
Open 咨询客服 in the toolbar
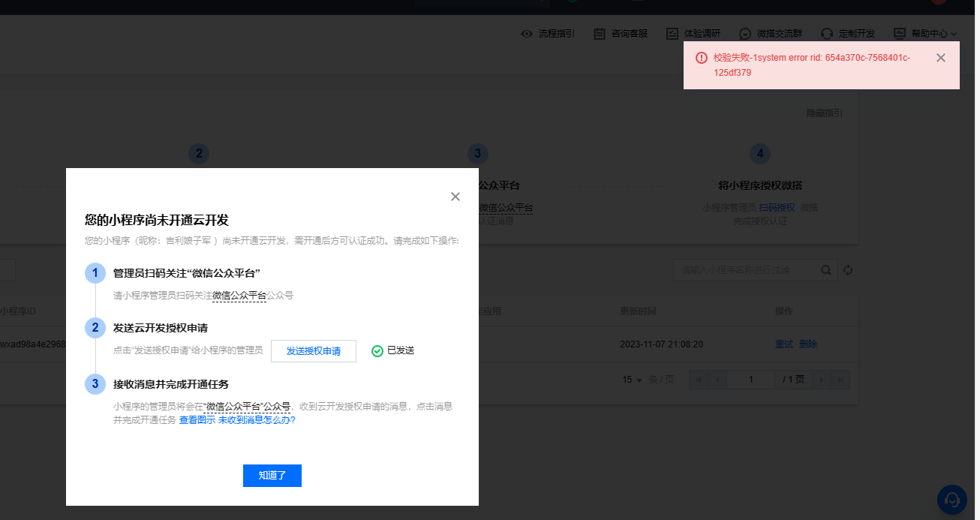click(x=630, y=34)
